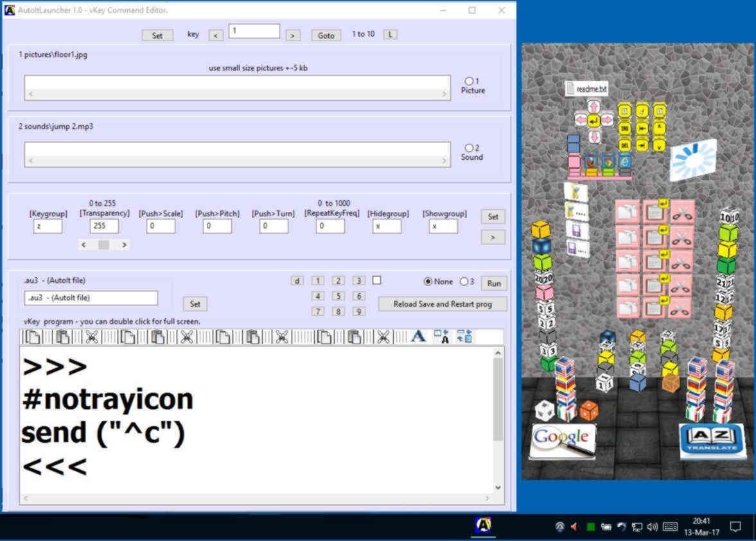Click the '.au3 - (AutoIt file)' input field
756x541 pixels.
[91, 298]
